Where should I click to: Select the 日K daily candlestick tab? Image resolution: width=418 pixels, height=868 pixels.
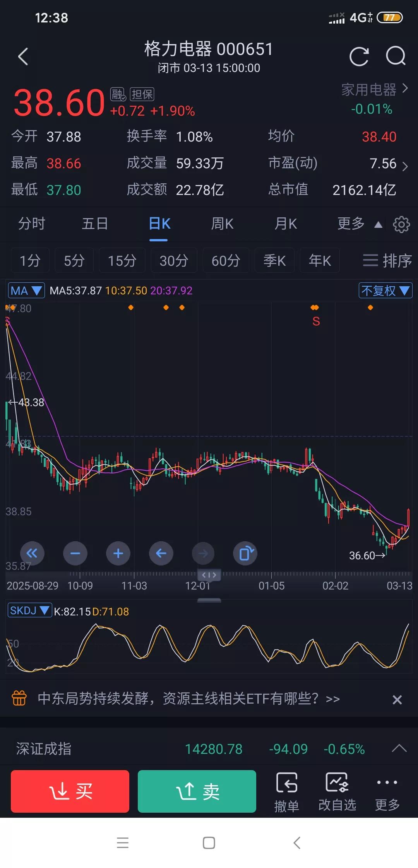(x=159, y=224)
